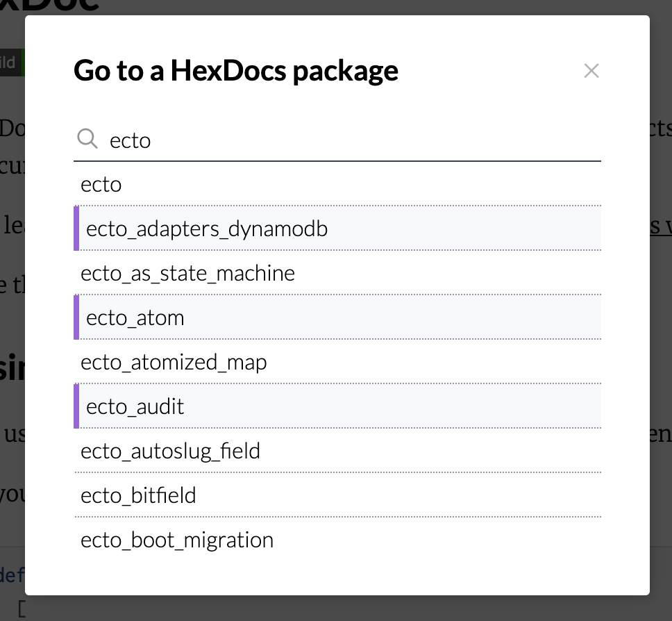Click purple marker beside ecto_atom
Screen dimensions: 672x621
click(76, 317)
